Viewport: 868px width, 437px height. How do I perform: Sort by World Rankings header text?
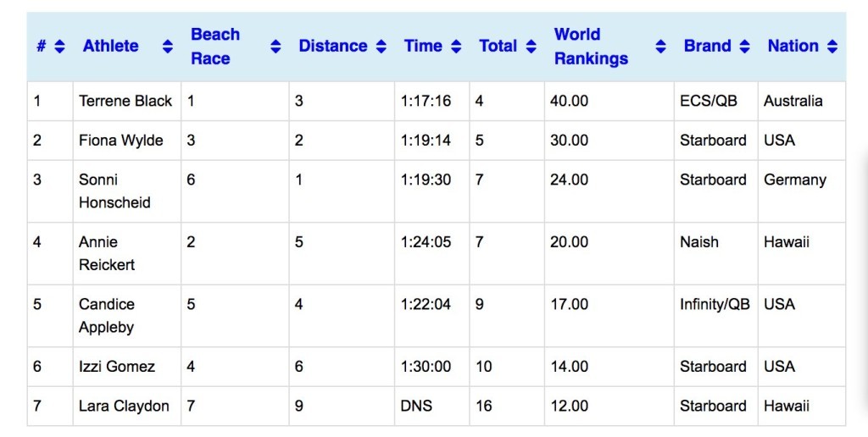tap(591, 47)
